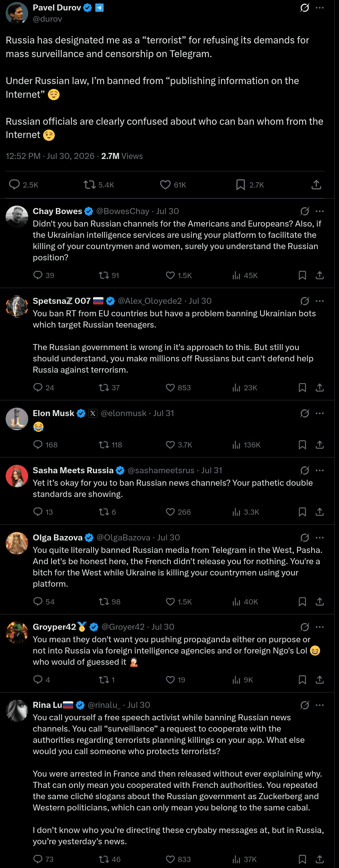Open Chay Bowes profile avatar
This screenshot has width=339, height=868.
17,217
